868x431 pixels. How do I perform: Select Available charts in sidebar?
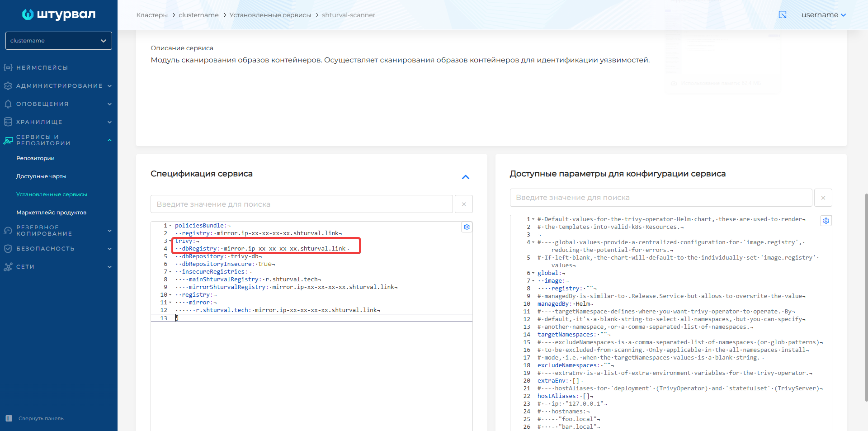(x=41, y=176)
